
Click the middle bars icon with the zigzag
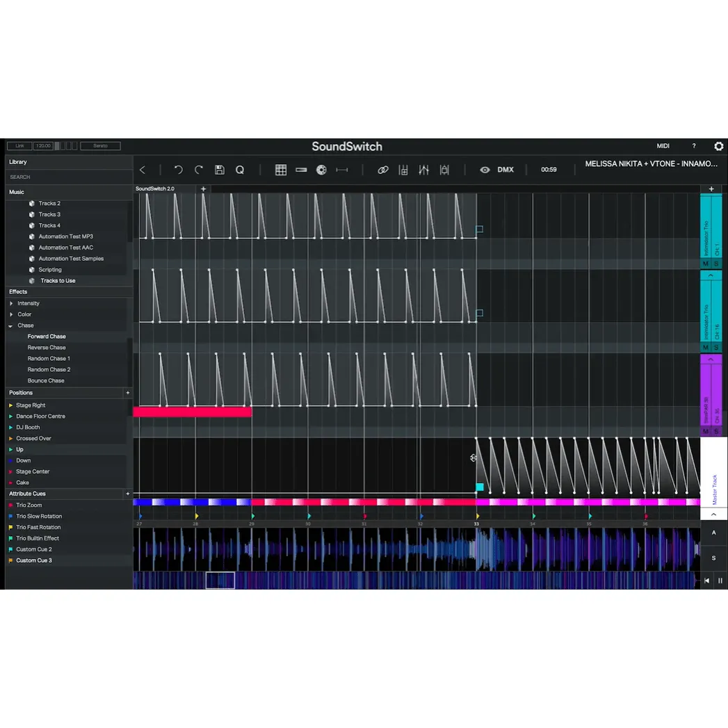423,170
